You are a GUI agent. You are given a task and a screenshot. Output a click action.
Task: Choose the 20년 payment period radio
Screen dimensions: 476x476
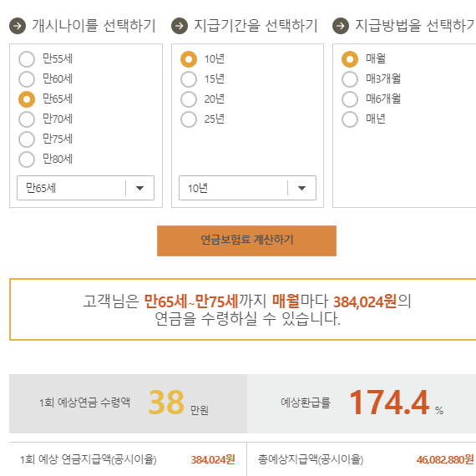coord(189,99)
